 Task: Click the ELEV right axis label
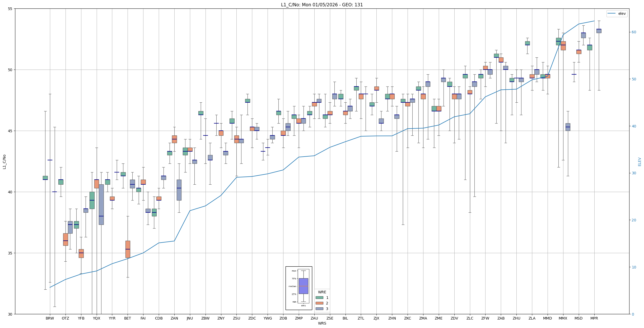coord(640,162)
